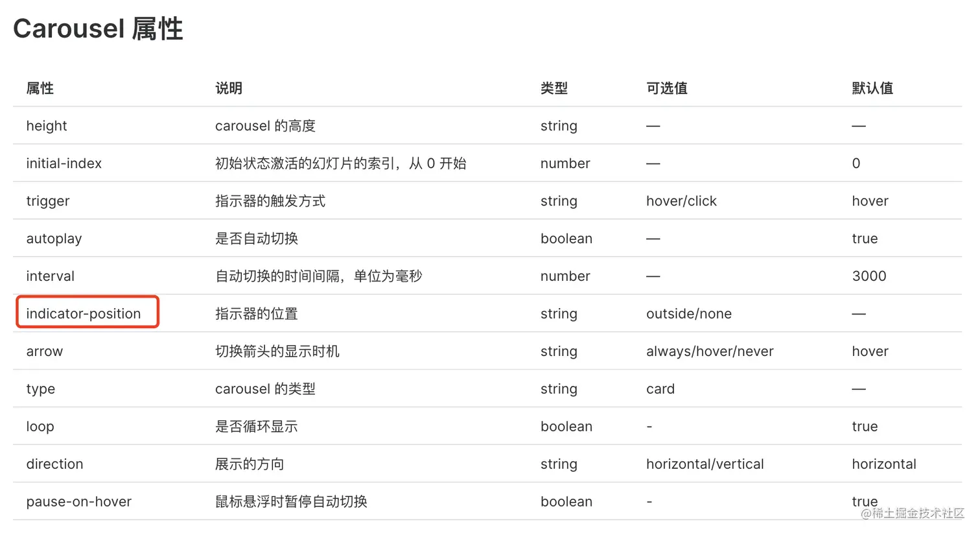Click the description '是否自动切换'
The height and width of the screenshot is (535, 980).
[x=257, y=239]
